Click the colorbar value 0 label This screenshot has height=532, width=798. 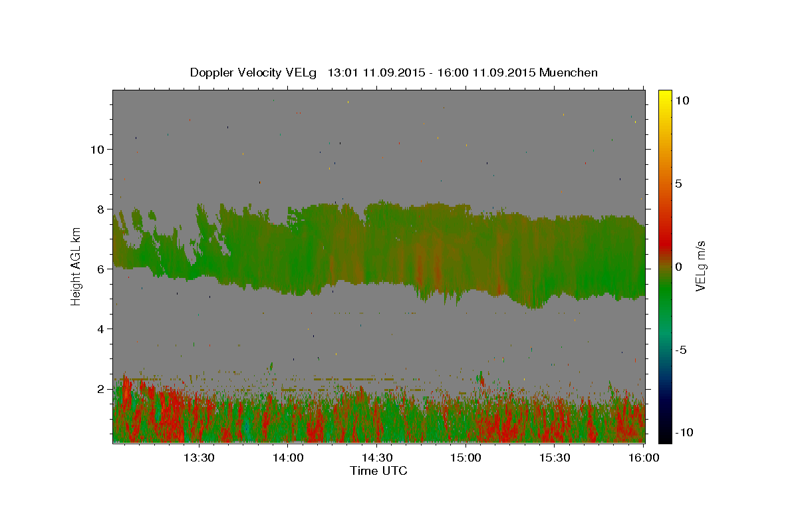(678, 267)
